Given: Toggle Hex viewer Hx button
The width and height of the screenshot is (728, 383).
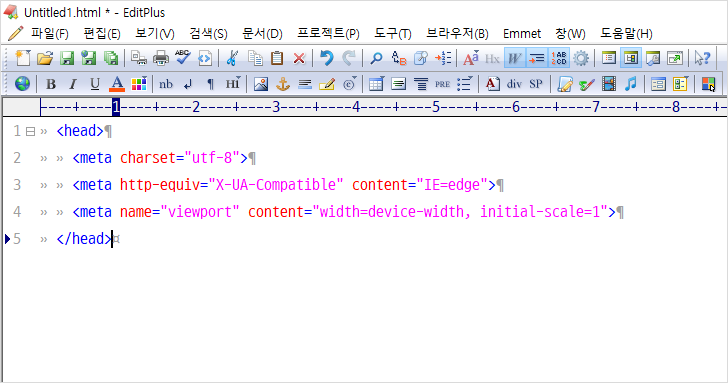Looking at the screenshot, I should click(492, 58).
